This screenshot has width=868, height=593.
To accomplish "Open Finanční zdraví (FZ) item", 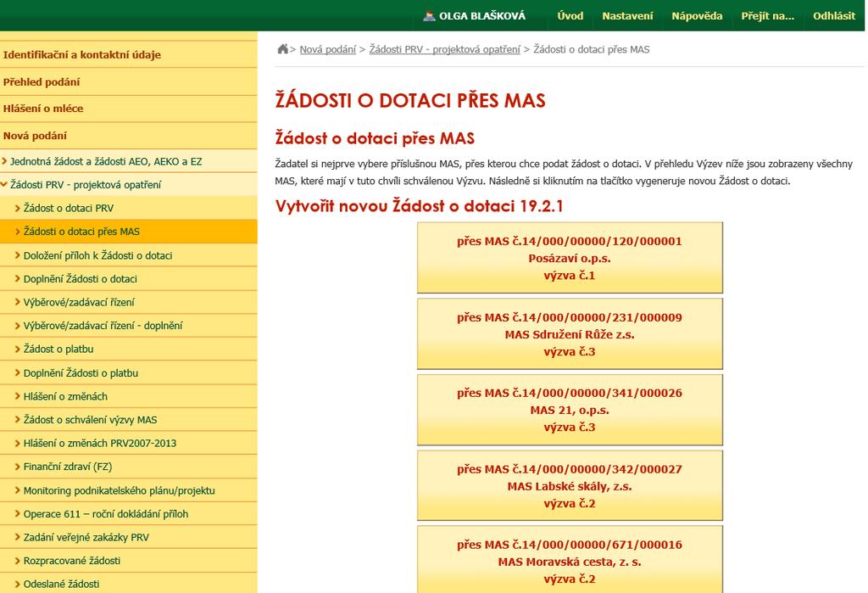I will (x=129, y=467).
